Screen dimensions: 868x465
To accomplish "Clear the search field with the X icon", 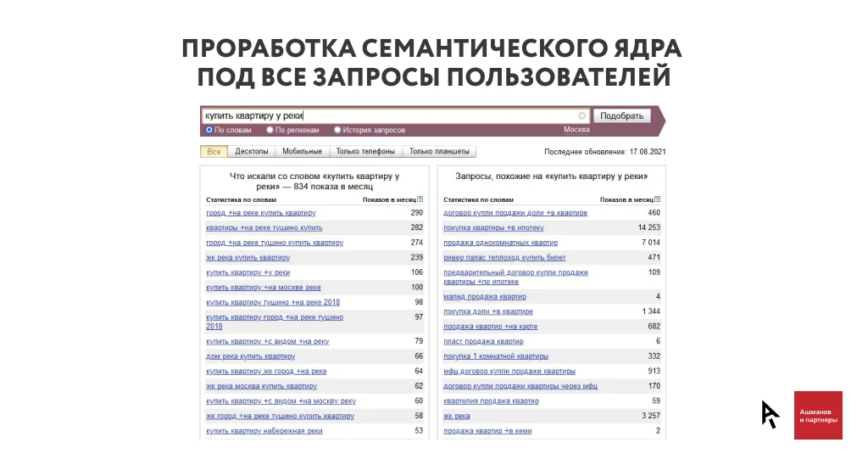I will click(582, 116).
